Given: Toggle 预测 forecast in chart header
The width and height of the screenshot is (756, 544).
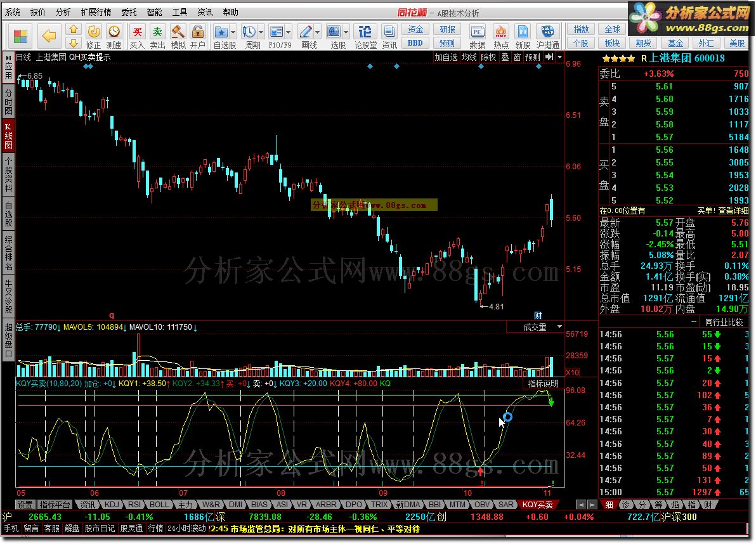Looking at the screenshot, I should 533,57.
